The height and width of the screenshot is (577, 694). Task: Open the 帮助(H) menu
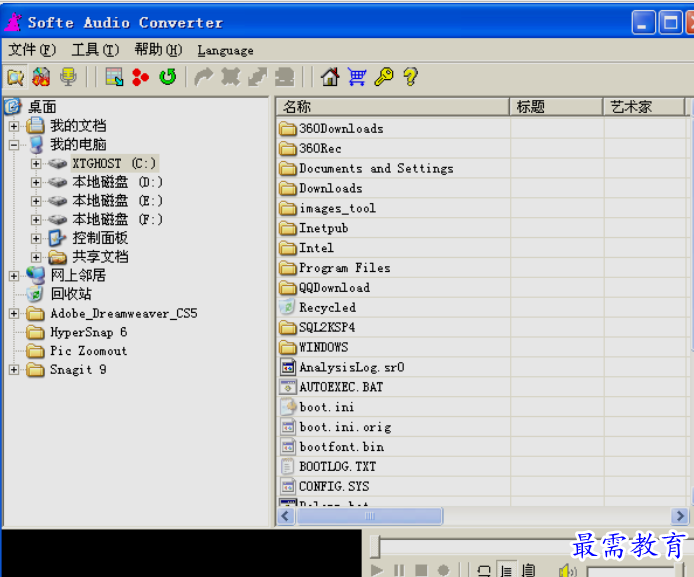(x=158, y=50)
